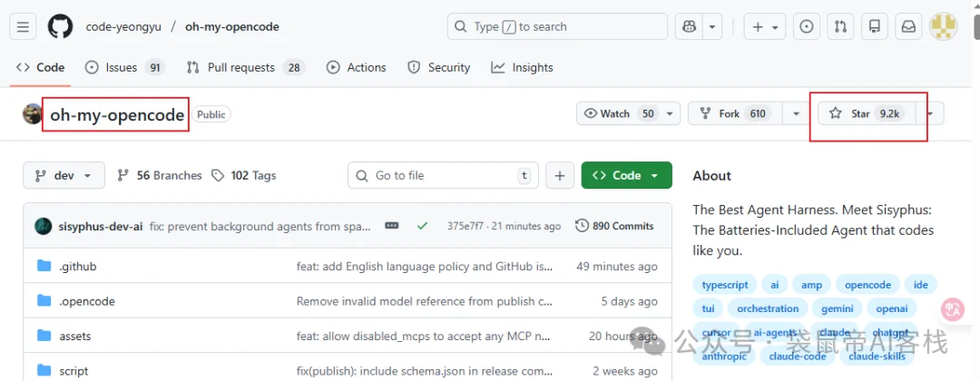The height and width of the screenshot is (381, 980).
Task: Open the hamburger navigation menu
Action: 23,27
